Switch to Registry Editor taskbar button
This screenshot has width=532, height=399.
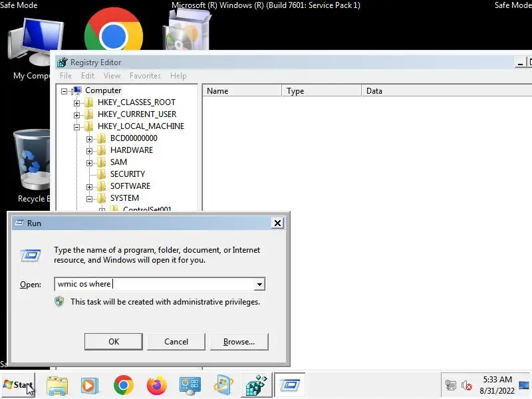tap(256, 385)
